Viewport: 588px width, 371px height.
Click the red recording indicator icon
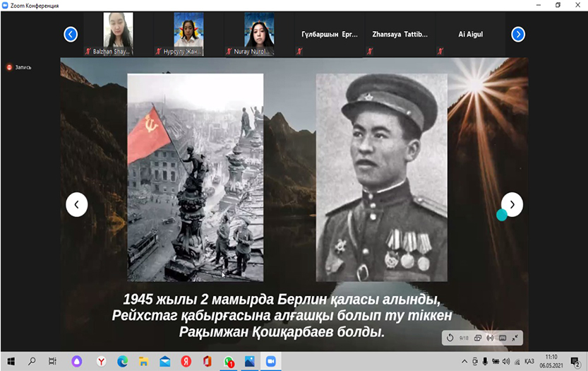coord(9,67)
